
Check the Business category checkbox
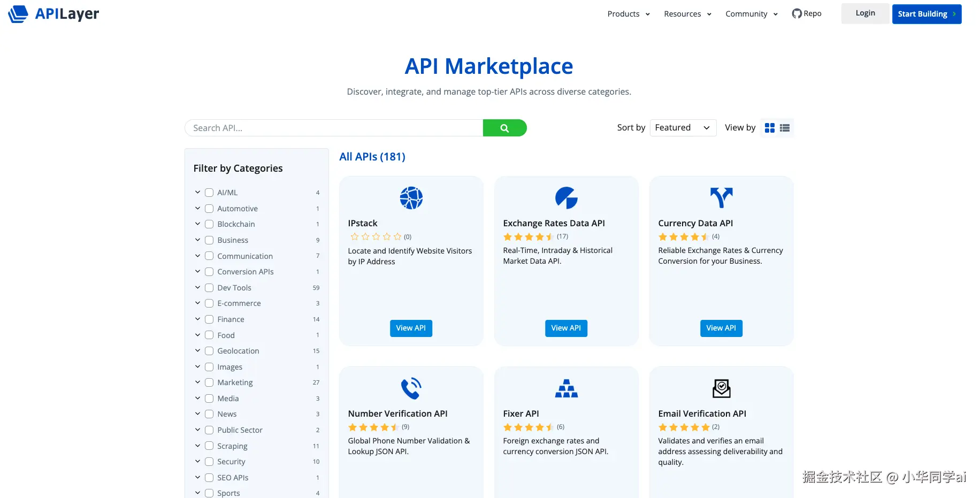point(209,240)
